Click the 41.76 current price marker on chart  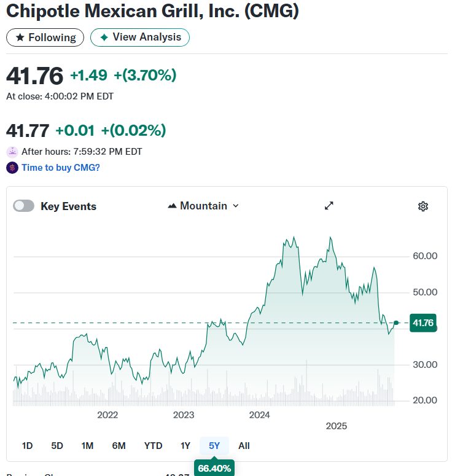[423, 322]
